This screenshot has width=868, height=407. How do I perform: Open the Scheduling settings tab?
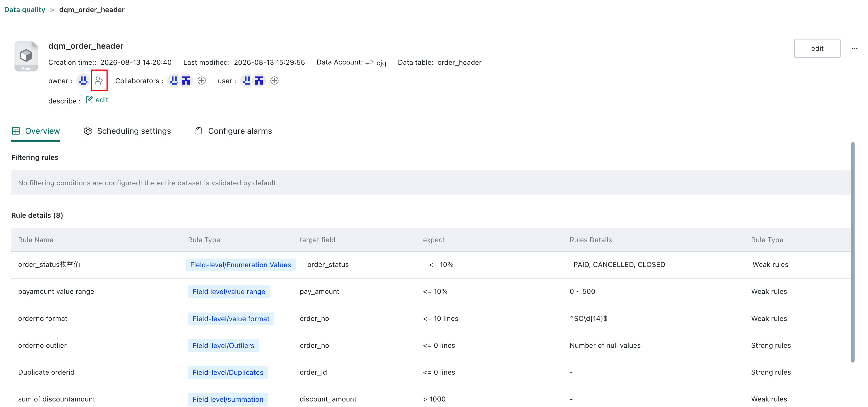point(127,131)
